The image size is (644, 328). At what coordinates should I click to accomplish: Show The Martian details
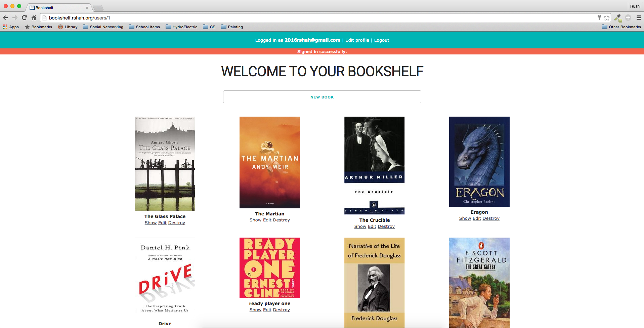click(255, 220)
